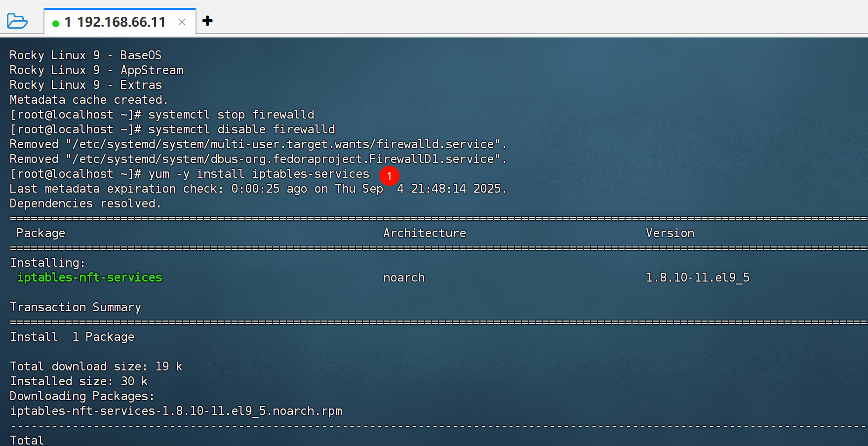
Task: Click 'Dependencies resolved.' text
Action: pos(85,203)
